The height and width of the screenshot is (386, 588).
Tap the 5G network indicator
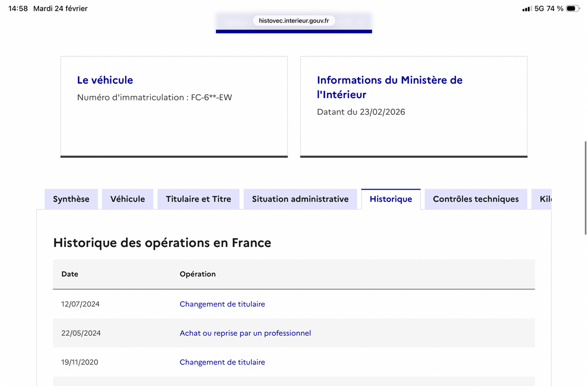(539, 8)
